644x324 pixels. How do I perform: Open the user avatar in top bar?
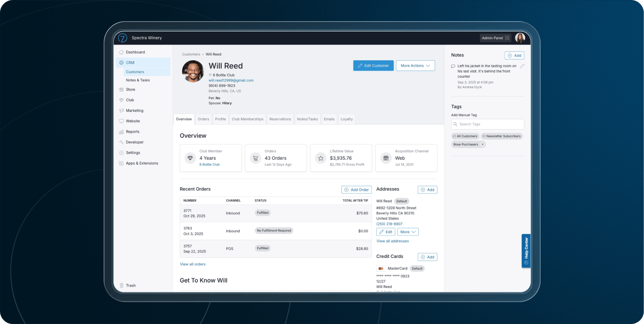pyautogui.click(x=520, y=38)
